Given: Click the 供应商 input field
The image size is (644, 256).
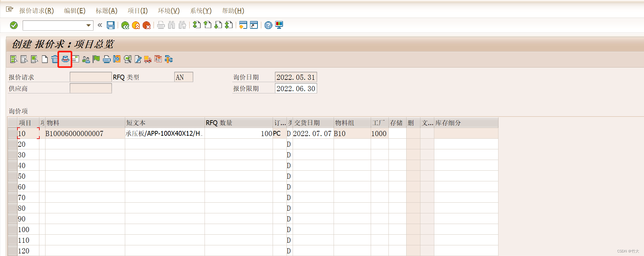Looking at the screenshot, I should point(91,88).
